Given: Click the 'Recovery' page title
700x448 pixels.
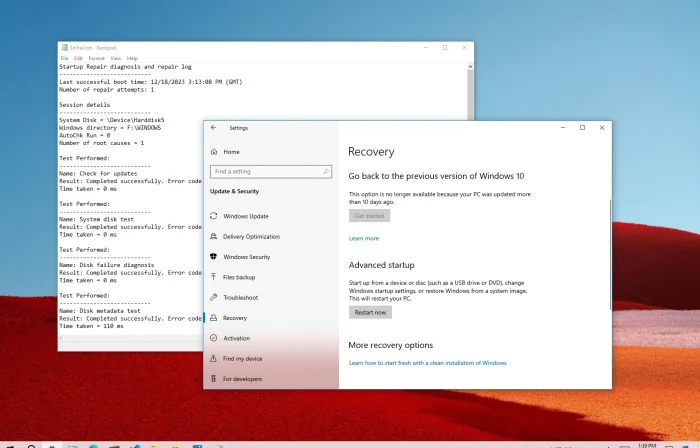Looking at the screenshot, I should [x=371, y=152].
